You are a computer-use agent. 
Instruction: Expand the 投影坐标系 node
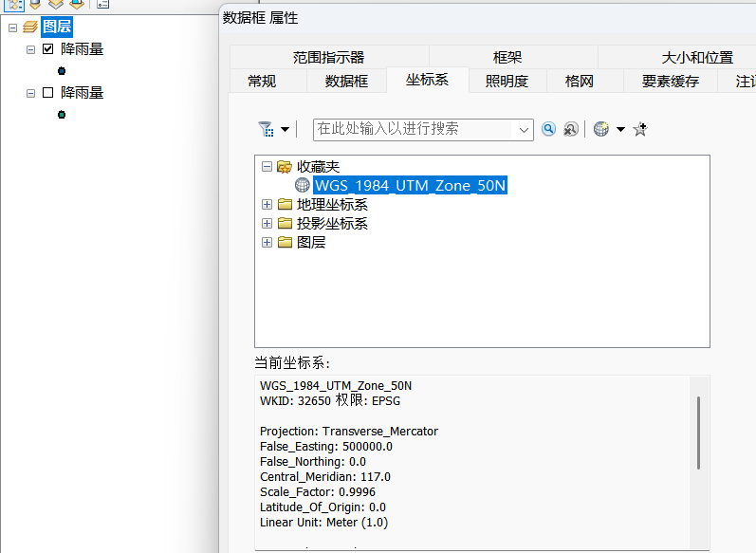pyautogui.click(x=267, y=223)
